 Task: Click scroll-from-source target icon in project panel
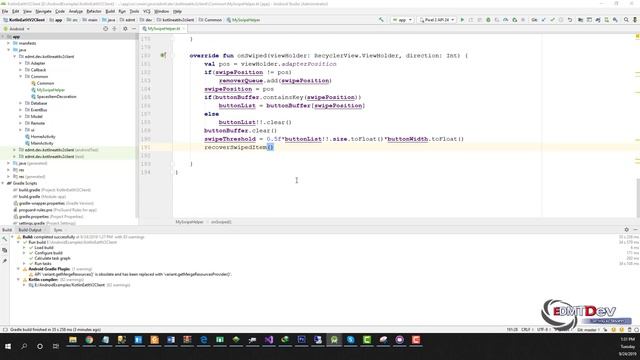point(105,29)
